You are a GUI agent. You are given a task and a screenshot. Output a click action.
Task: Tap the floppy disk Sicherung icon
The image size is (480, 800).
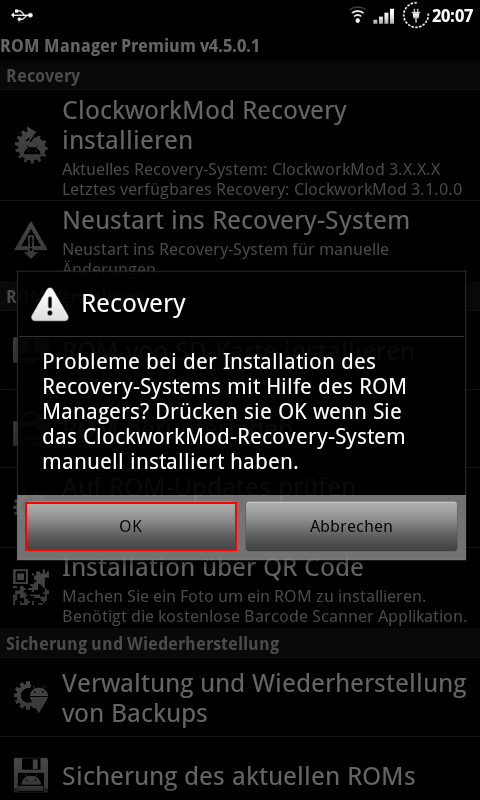(x=31, y=776)
